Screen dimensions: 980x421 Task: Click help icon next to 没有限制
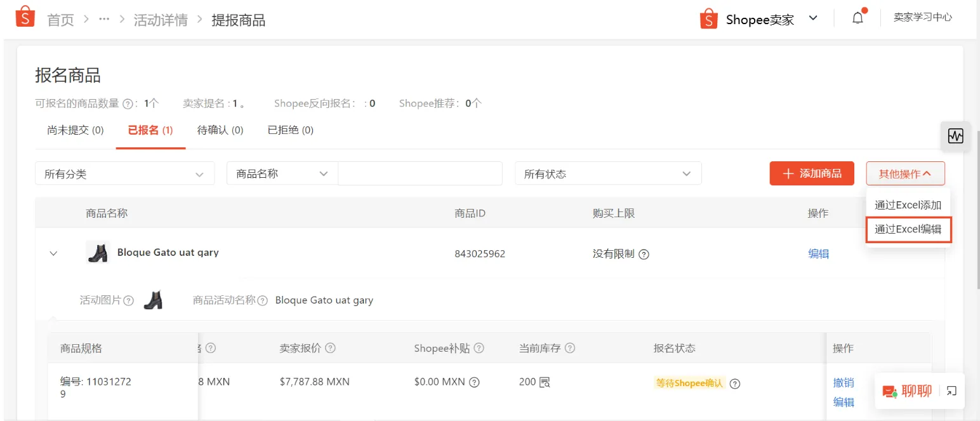[x=644, y=254]
